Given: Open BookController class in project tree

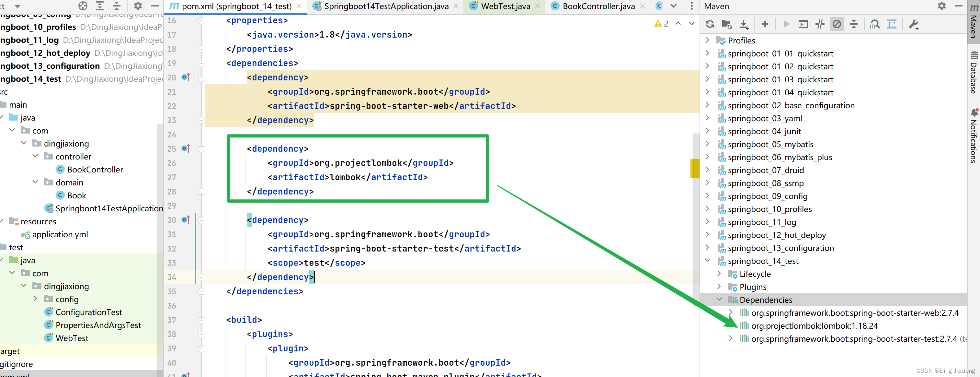Looking at the screenshot, I should [x=95, y=170].
